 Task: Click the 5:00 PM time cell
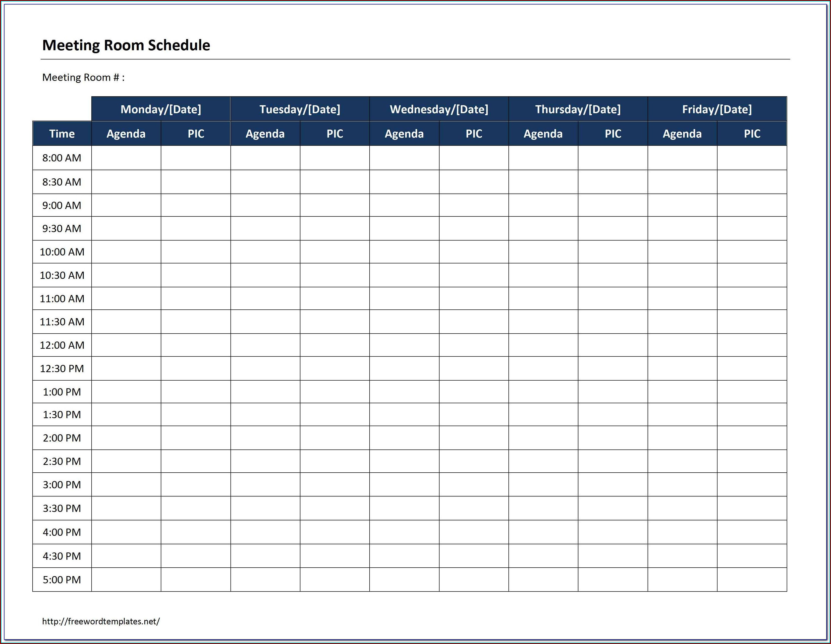click(62, 579)
